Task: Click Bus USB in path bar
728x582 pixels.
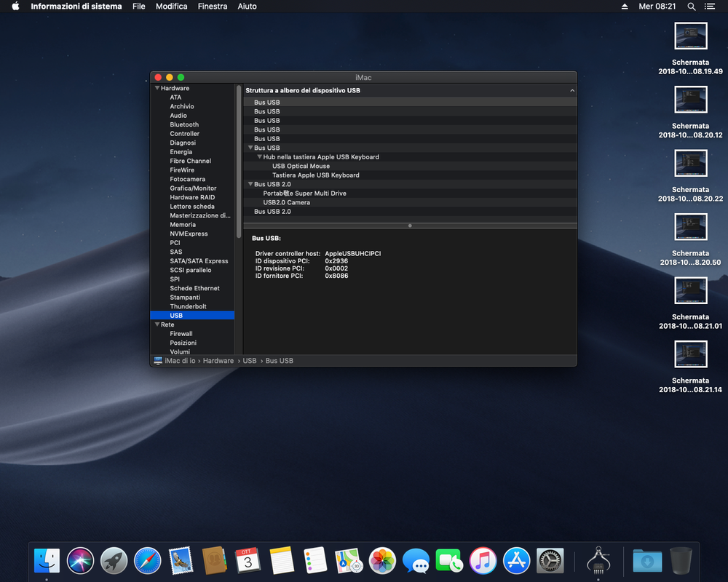Action: coord(279,361)
